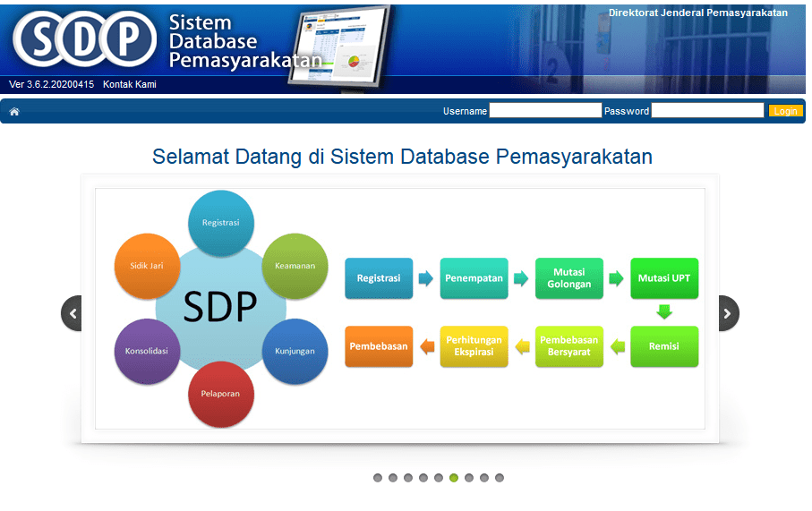Click the active green carousel dot
This screenshot has height=511, width=812.
[454, 478]
